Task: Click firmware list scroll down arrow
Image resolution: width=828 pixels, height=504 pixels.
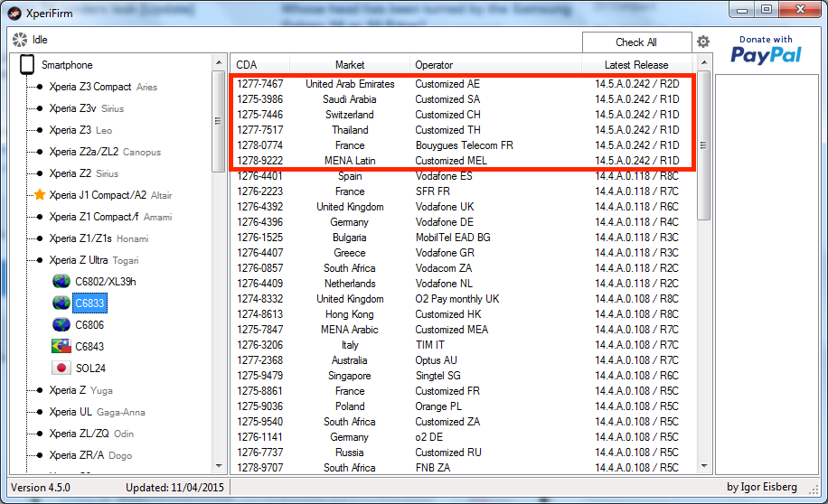Action: (703, 466)
